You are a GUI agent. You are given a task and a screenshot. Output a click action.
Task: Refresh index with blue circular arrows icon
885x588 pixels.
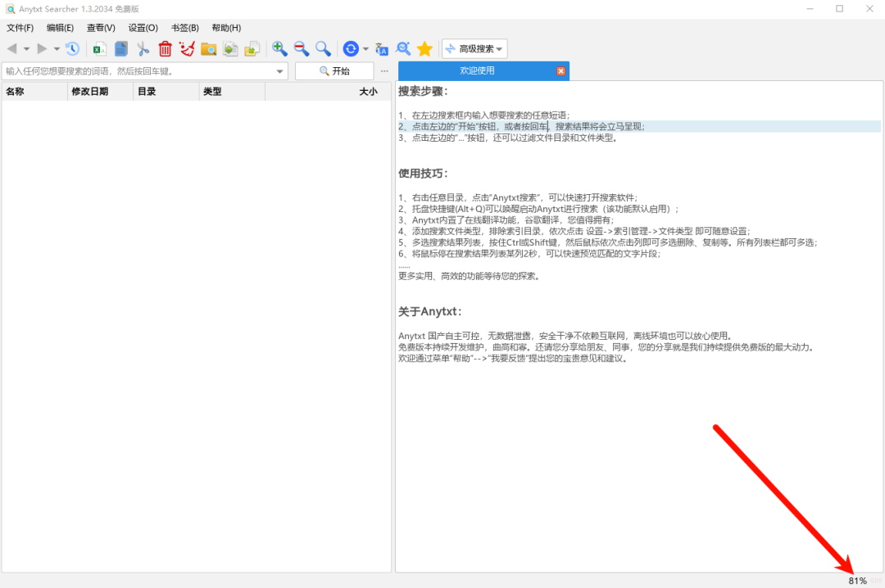pos(351,49)
